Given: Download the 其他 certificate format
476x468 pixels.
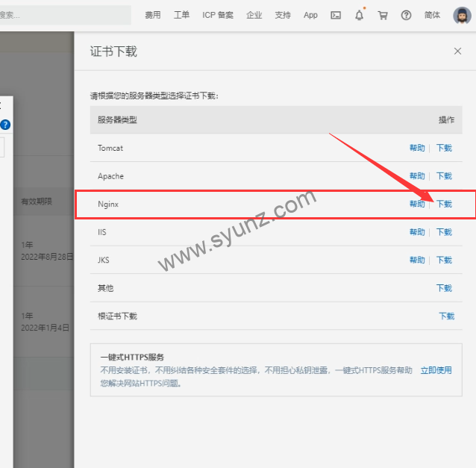Looking at the screenshot, I should tap(444, 288).
